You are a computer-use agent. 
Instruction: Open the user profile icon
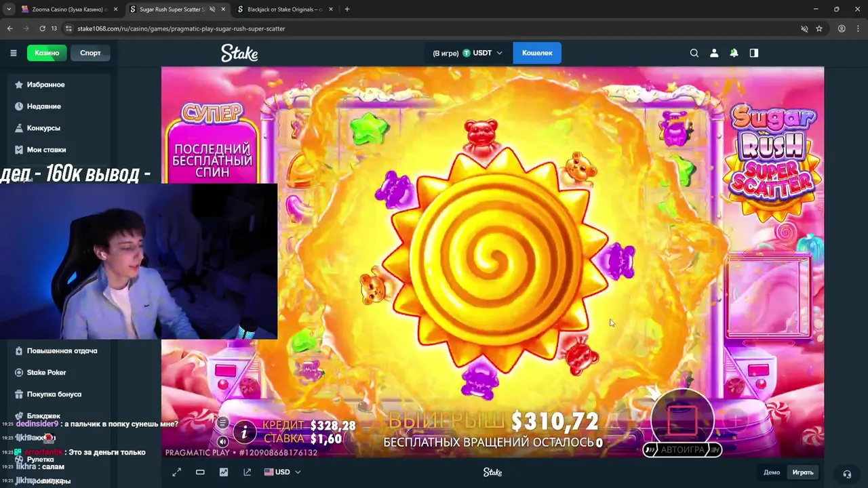tap(714, 53)
